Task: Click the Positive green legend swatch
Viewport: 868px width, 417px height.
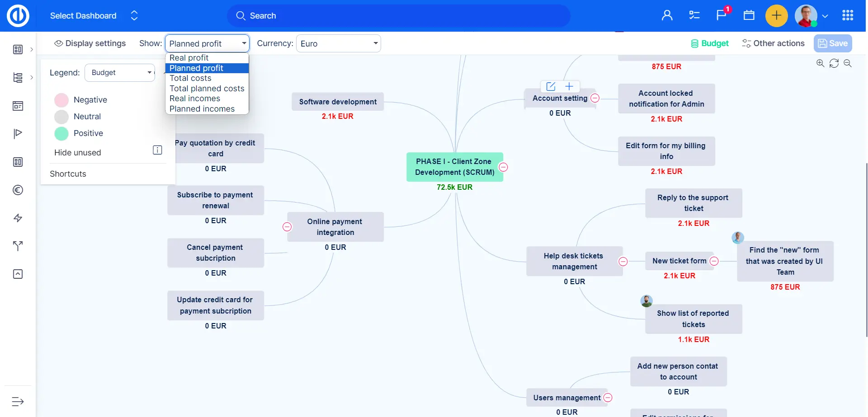Action: coord(61,133)
